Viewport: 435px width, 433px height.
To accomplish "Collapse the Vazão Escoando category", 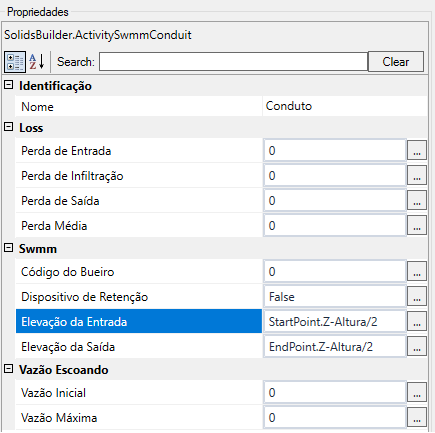I will click(x=9, y=369).
